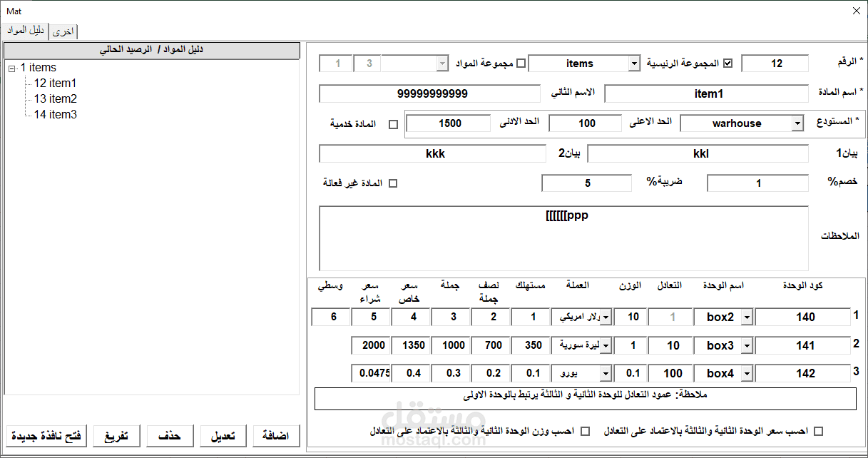Click unit code field 140

pyautogui.click(x=802, y=317)
